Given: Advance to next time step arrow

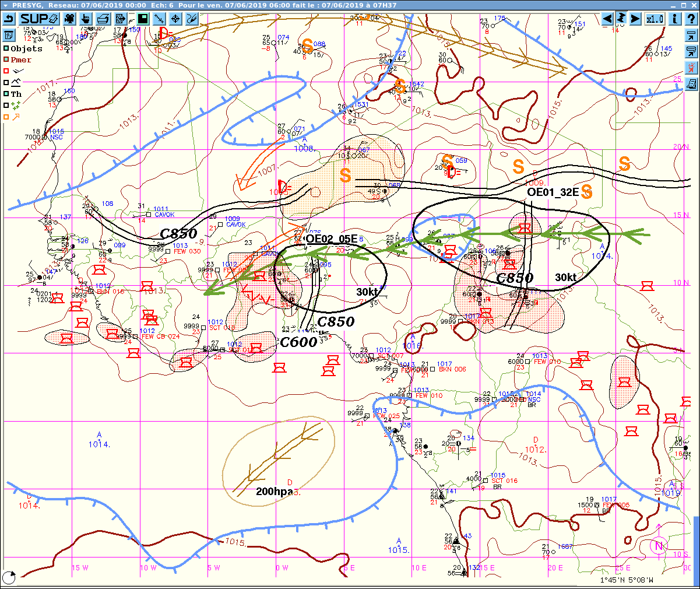Looking at the screenshot, I should (635, 19).
